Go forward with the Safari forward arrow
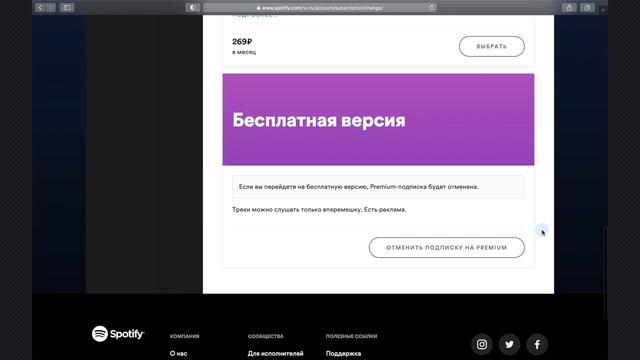 (51, 8)
